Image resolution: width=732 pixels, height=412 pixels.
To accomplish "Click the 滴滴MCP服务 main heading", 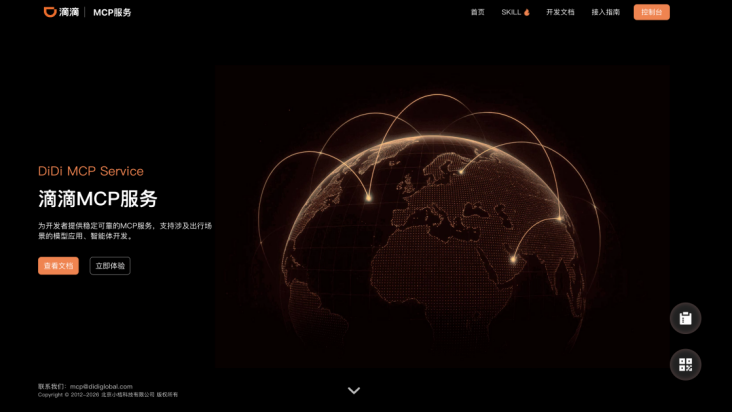I will point(98,198).
